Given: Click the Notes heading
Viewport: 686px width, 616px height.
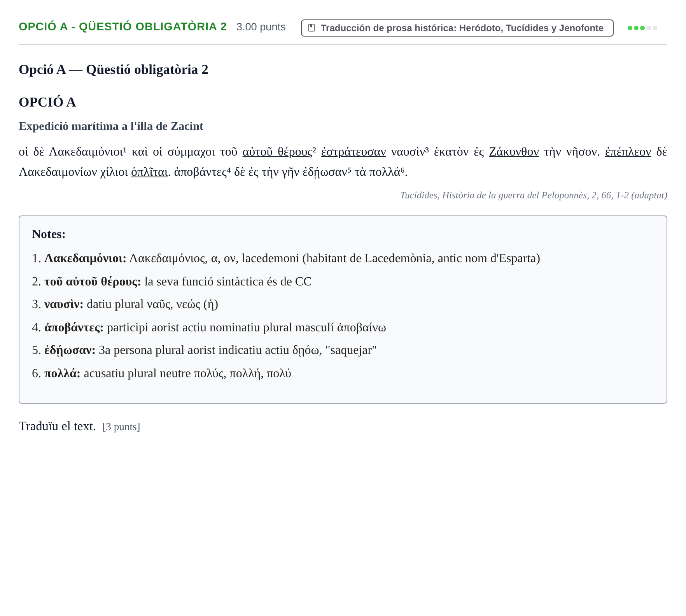Looking at the screenshot, I should (49, 234).
